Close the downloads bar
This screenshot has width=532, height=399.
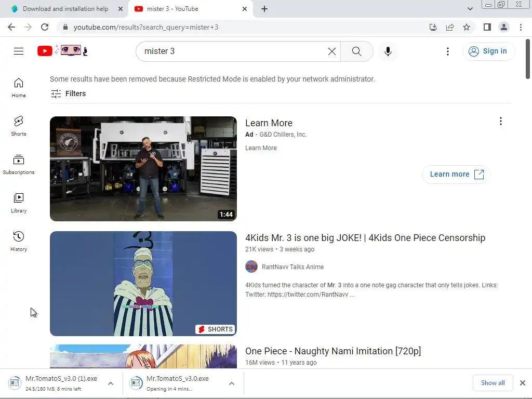pyautogui.click(x=523, y=383)
